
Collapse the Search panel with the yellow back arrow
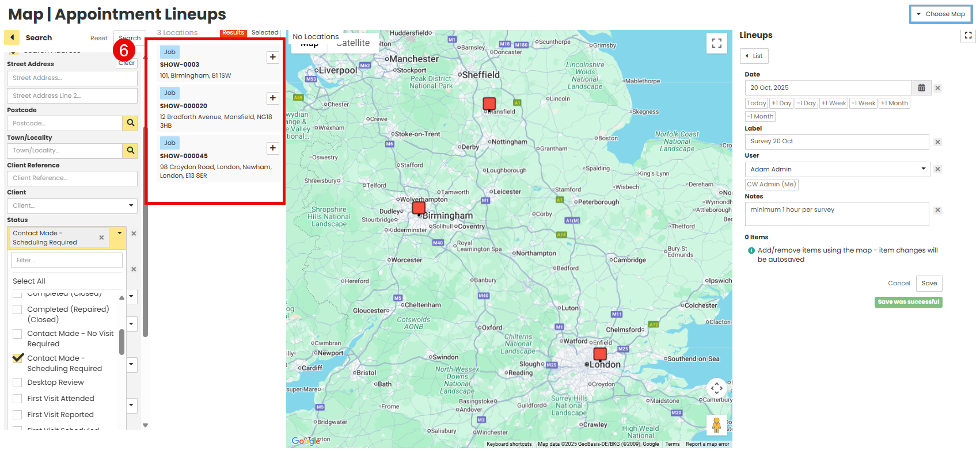pos(12,37)
